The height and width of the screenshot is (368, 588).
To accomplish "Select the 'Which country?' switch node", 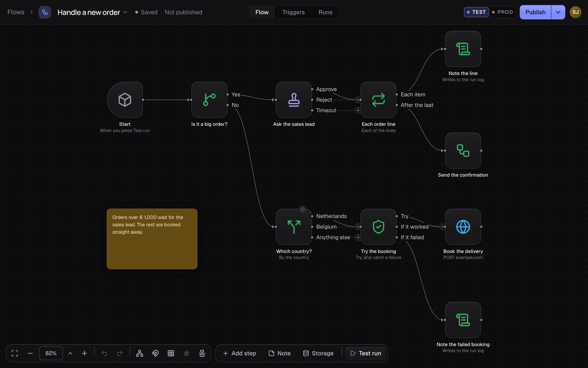I will (x=294, y=227).
